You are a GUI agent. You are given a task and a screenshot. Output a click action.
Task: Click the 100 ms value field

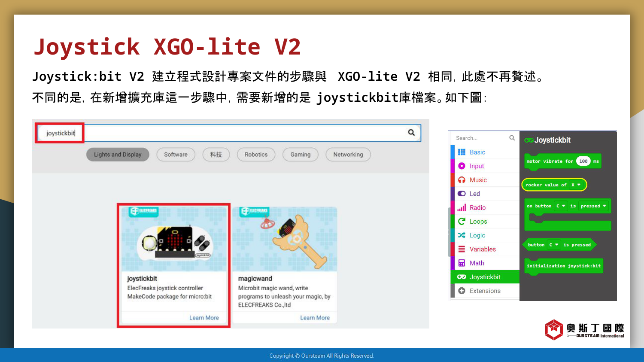583,161
